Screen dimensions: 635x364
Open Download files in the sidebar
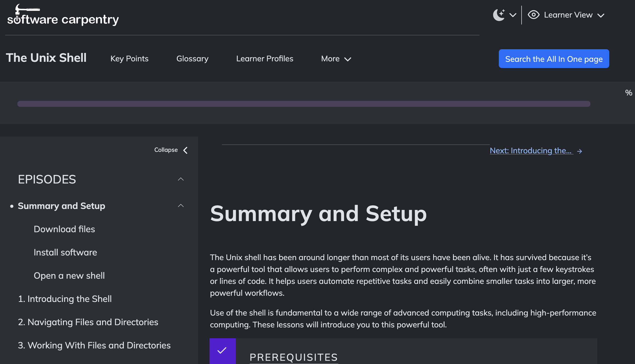[x=64, y=229]
